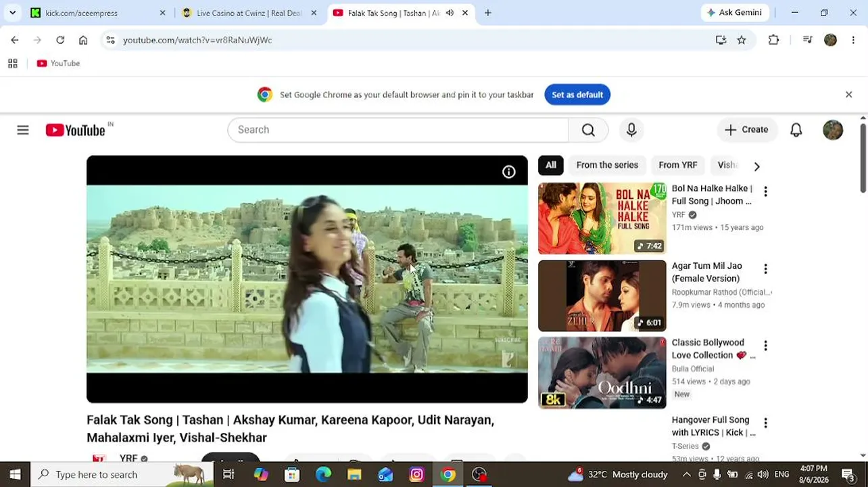868x487 pixels.
Task: Click the Windows taskbar search box
Action: [122, 475]
